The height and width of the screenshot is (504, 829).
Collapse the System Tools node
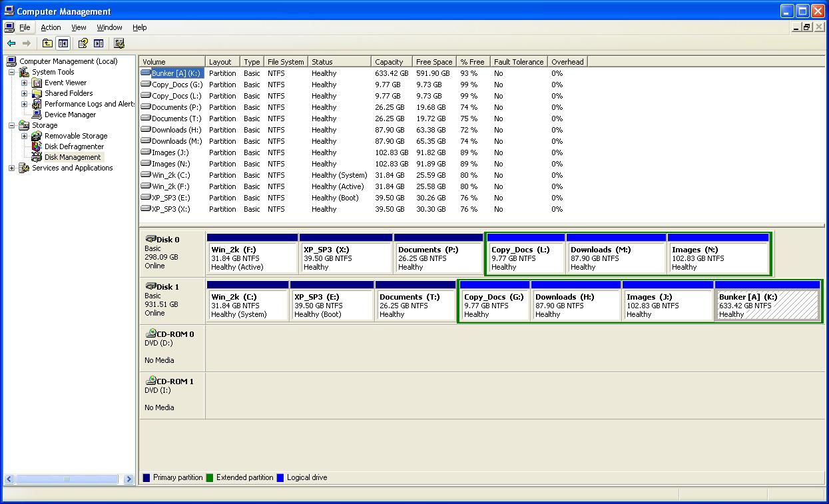coord(11,72)
